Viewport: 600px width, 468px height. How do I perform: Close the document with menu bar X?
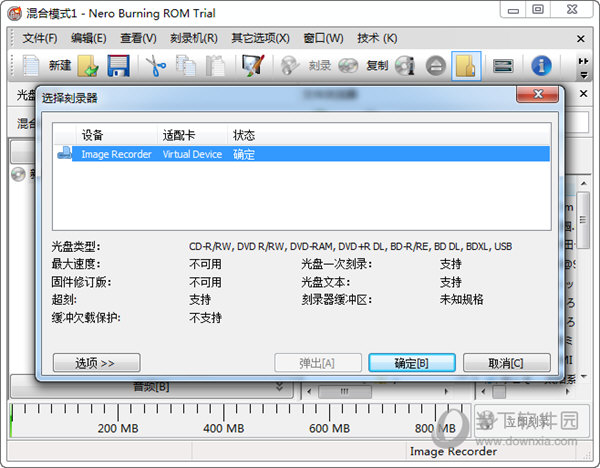pos(580,39)
